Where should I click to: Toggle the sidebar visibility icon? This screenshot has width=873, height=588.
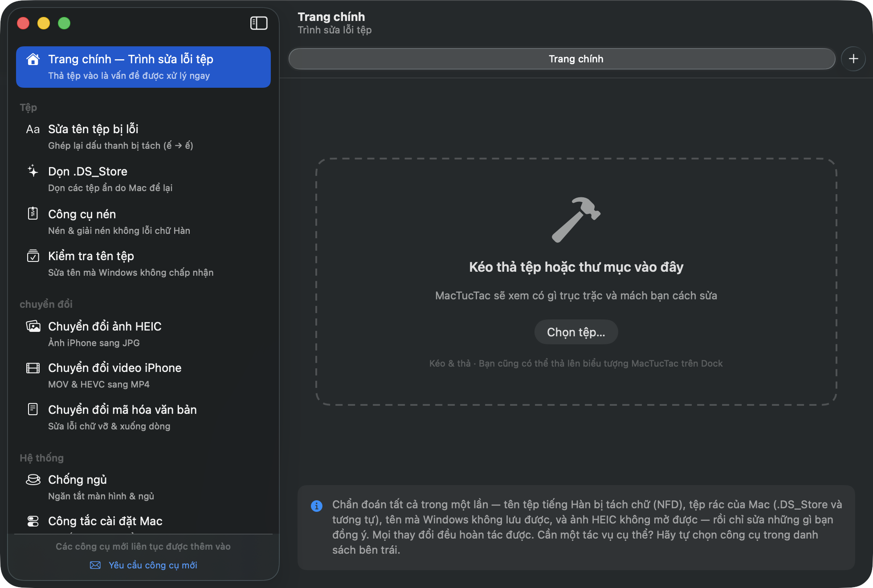click(259, 23)
